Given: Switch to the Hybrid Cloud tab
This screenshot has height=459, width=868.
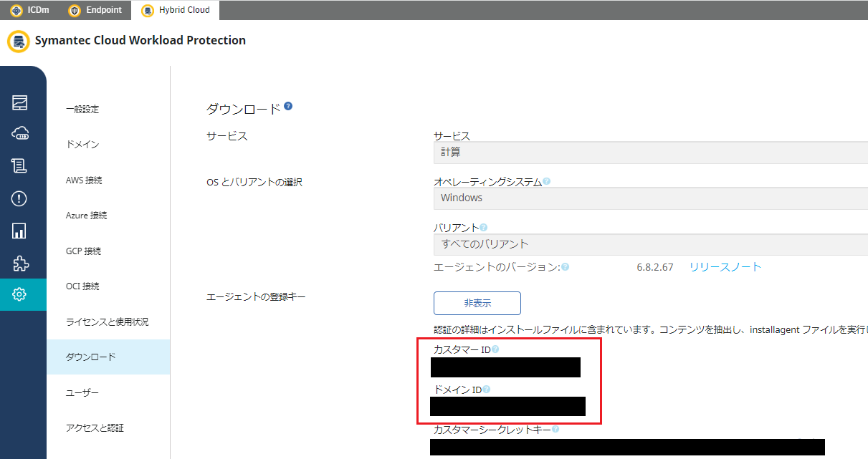Looking at the screenshot, I should click(175, 10).
